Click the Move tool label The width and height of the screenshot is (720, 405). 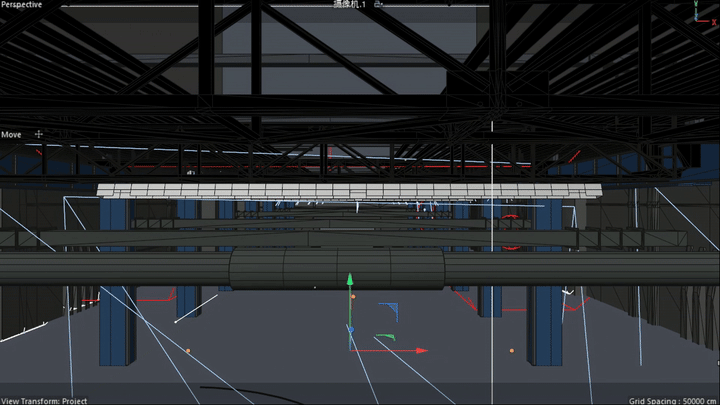click(11, 135)
